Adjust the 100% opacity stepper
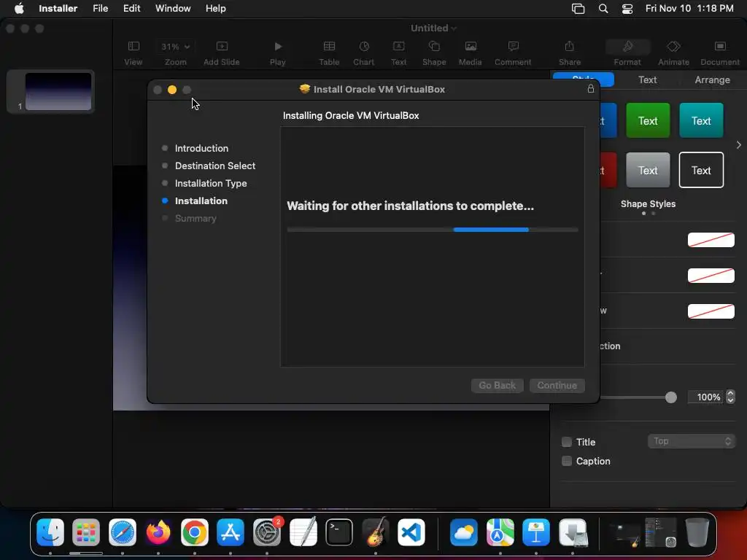Viewport: 747px width, 560px height. (730, 397)
